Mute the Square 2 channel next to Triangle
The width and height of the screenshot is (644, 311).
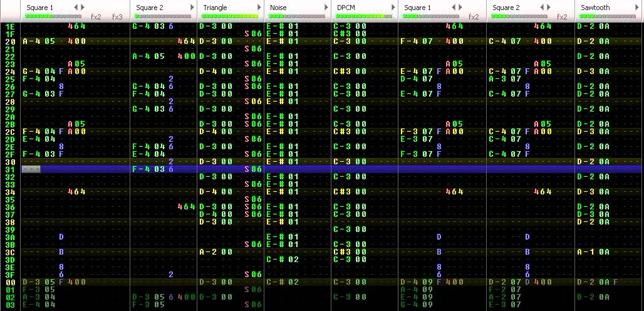(x=150, y=8)
